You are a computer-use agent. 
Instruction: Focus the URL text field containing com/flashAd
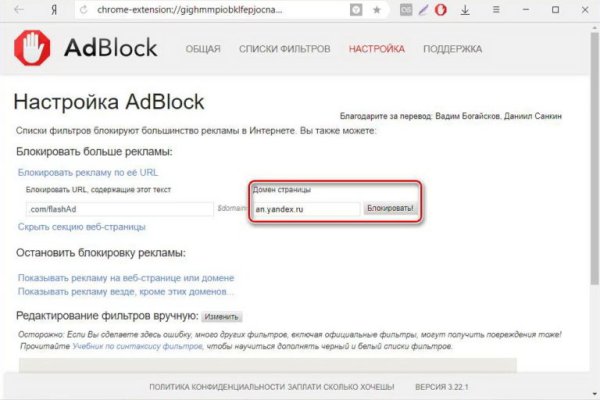pyautogui.click(x=120, y=209)
